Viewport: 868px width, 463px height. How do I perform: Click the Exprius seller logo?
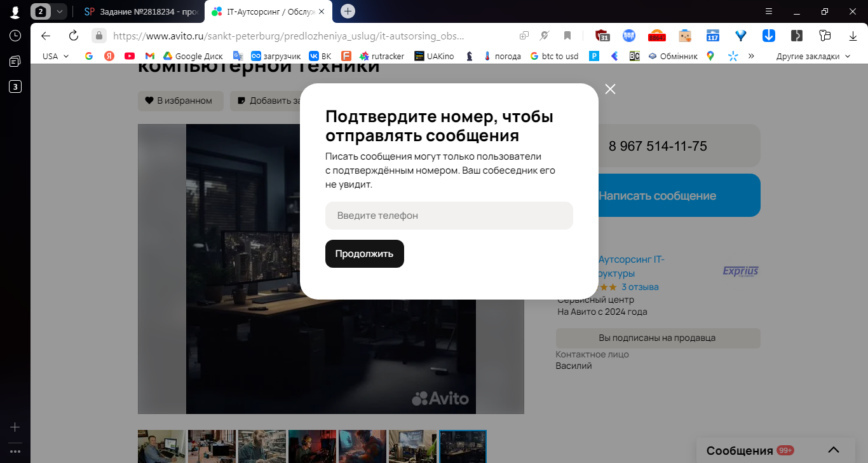point(741,272)
